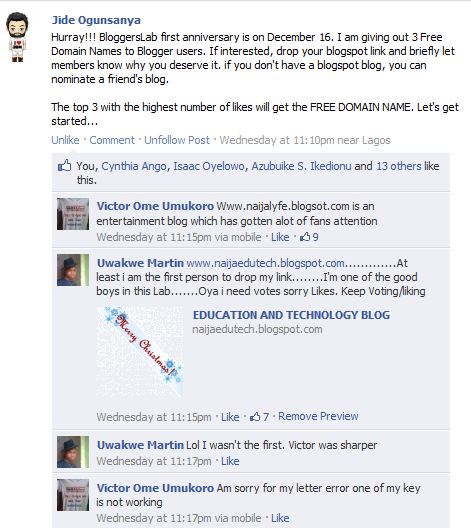The width and height of the screenshot is (471, 528).
Task: Open the Merry Christmas link preview thumbnail
Action: (x=140, y=351)
